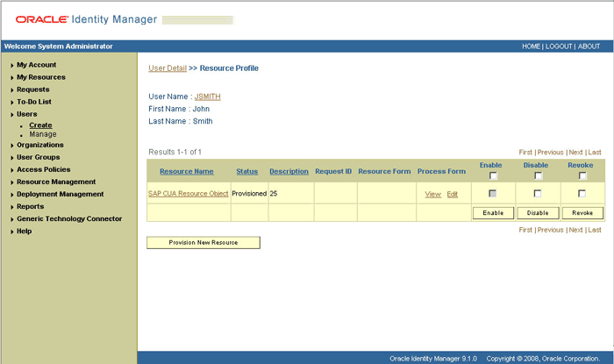Image resolution: width=614 pixels, height=364 pixels.
Task: Open To-Do List menu item
Action: (34, 102)
